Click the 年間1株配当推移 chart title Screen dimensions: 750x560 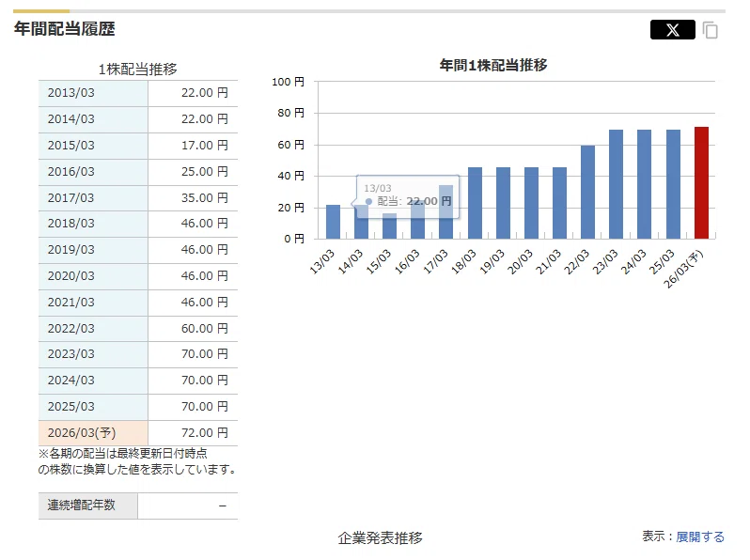pyautogui.click(x=493, y=65)
